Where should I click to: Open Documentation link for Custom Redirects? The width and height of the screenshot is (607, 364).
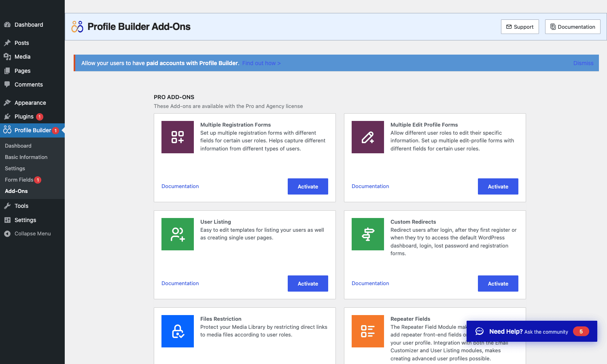pyautogui.click(x=370, y=284)
